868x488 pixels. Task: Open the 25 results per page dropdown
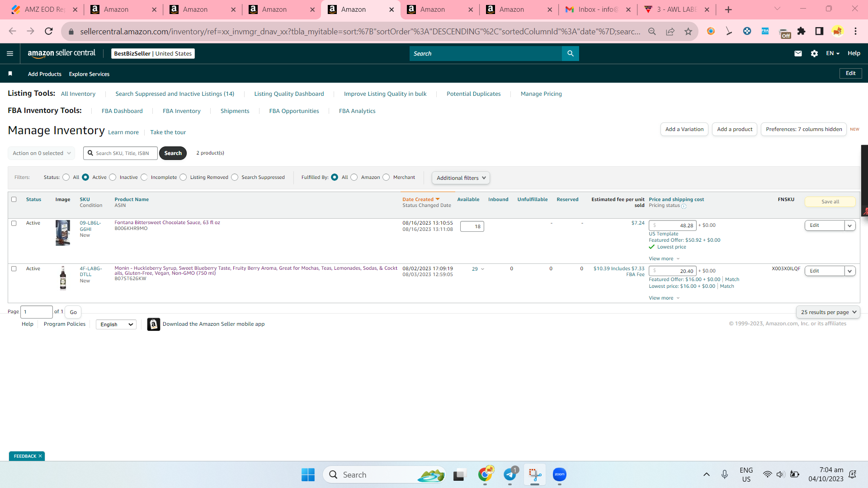click(828, 312)
